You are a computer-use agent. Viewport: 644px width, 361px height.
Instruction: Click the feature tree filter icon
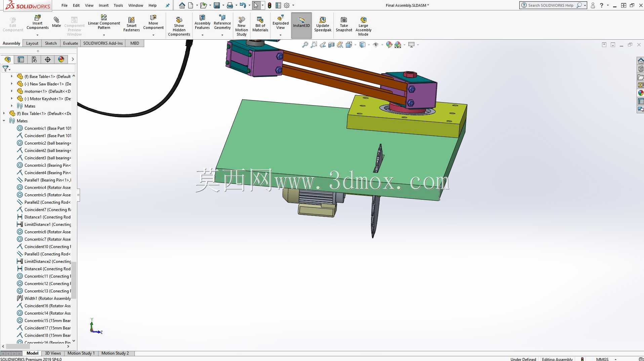[6, 69]
